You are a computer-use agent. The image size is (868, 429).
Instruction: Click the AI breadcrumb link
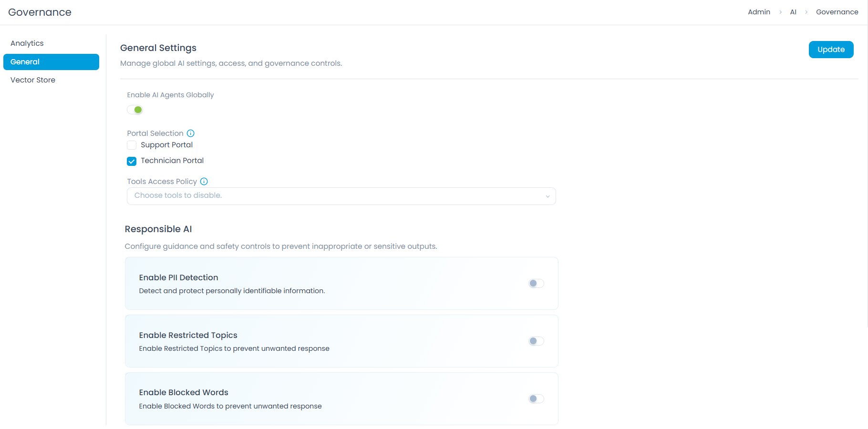pos(793,12)
